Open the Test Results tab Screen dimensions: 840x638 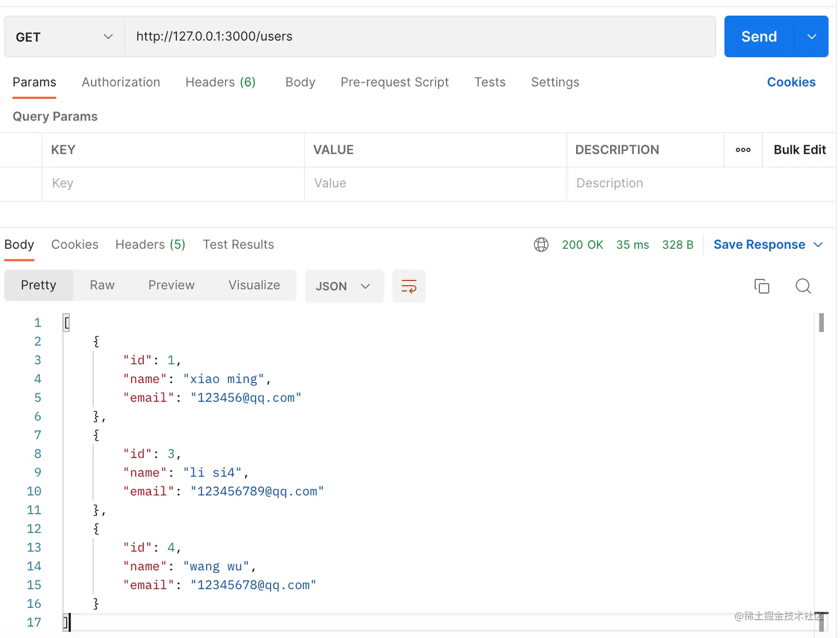point(238,245)
